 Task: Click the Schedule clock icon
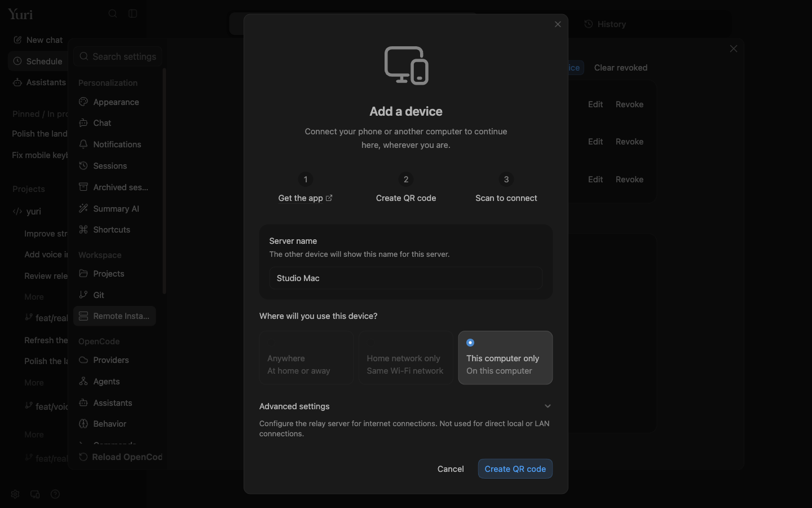point(17,61)
